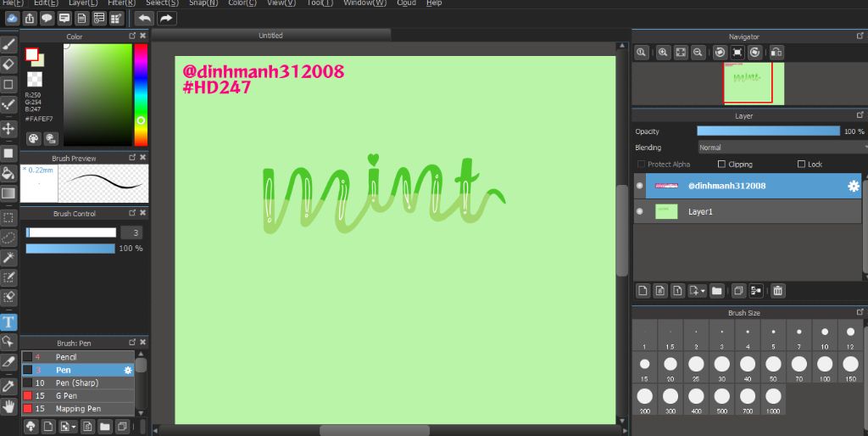The width and height of the screenshot is (868, 436).
Task: Delete layer with trash icon
Action: coord(778,291)
